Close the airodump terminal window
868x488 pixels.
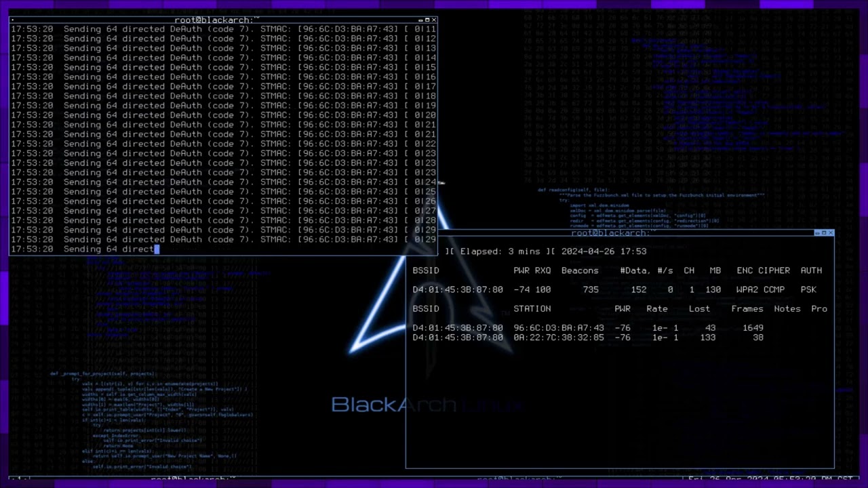831,232
